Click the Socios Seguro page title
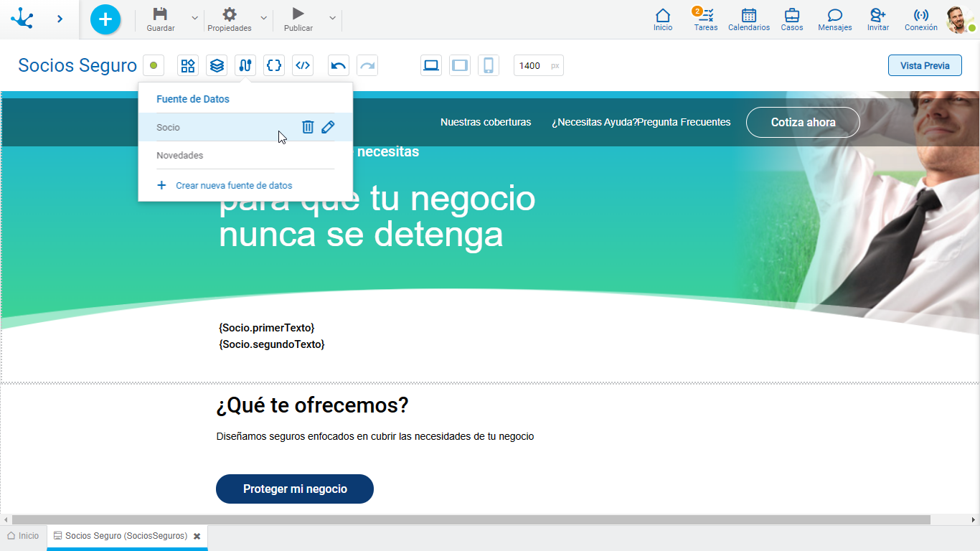Image resolution: width=980 pixels, height=551 pixels. pos(77,65)
